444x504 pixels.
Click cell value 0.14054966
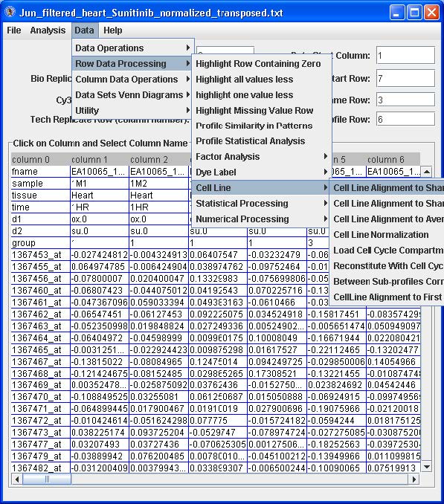(393, 362)
